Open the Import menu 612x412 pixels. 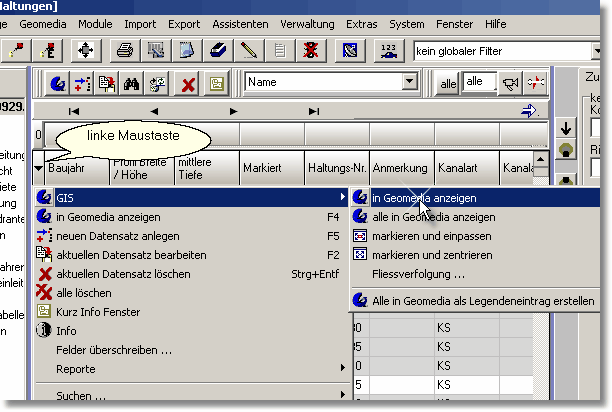point(140,24)
